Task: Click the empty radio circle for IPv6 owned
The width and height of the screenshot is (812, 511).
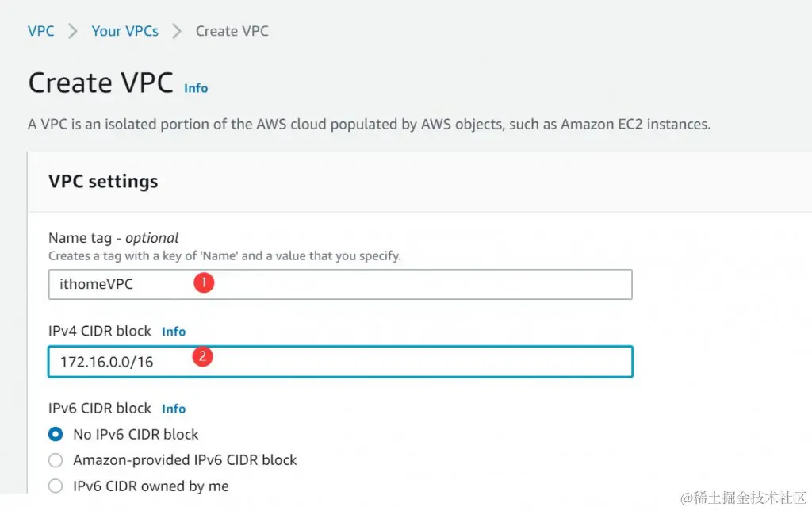Action: coord(56,486)
